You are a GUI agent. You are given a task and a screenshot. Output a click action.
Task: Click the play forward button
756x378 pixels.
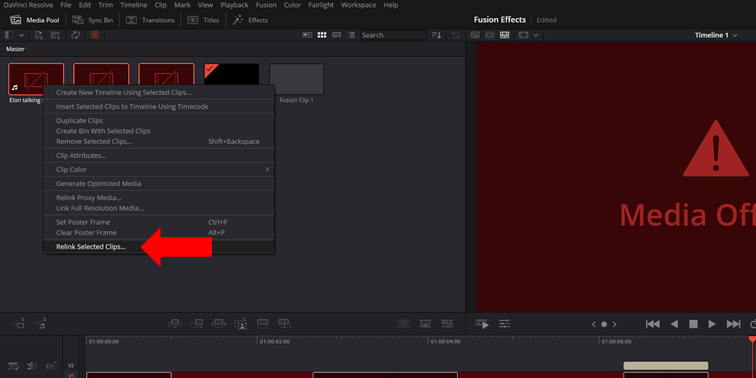tap(712, 324)
